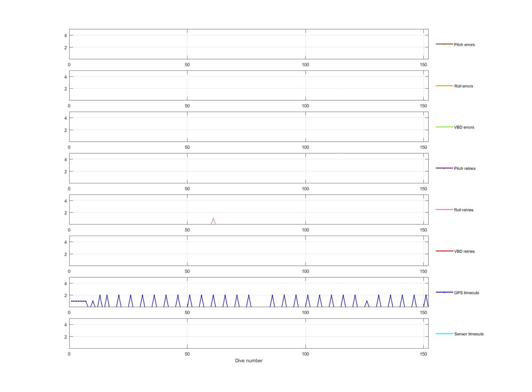Click the flat GPS timeouts segment at dives 1-7
Viewport: 532px width, 392px height.
point(78,301)
